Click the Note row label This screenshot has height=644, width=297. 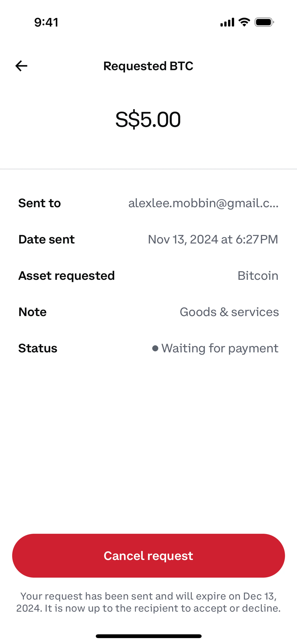(x=32, y=312)
